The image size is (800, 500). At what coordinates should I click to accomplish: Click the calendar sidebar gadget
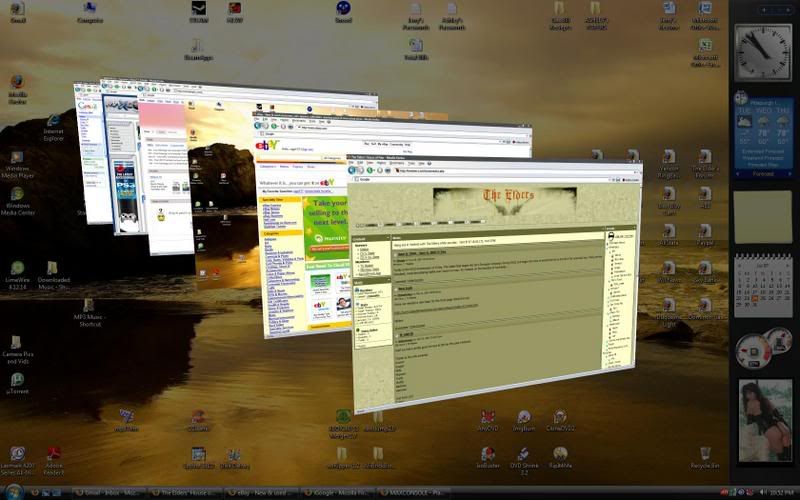(763, 285)
